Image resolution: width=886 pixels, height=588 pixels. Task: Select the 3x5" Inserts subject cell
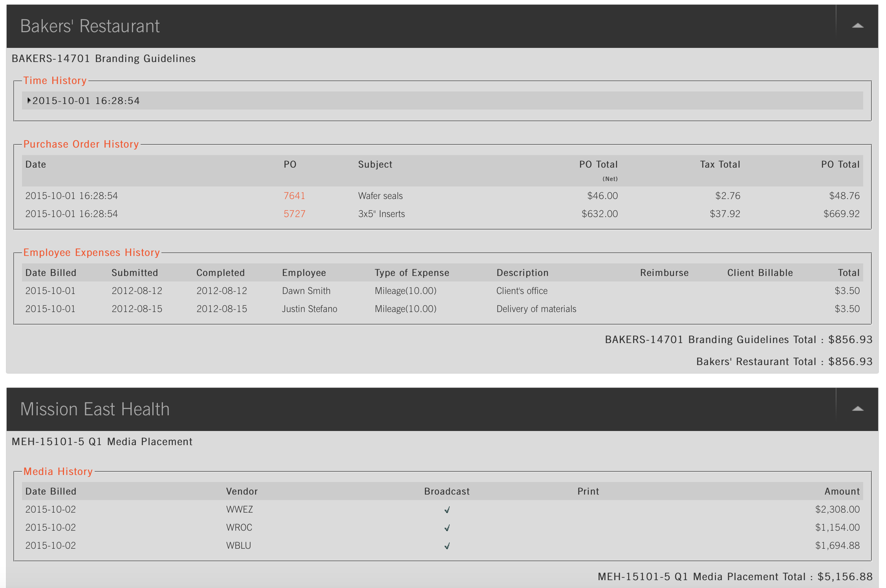pos(381,214)
